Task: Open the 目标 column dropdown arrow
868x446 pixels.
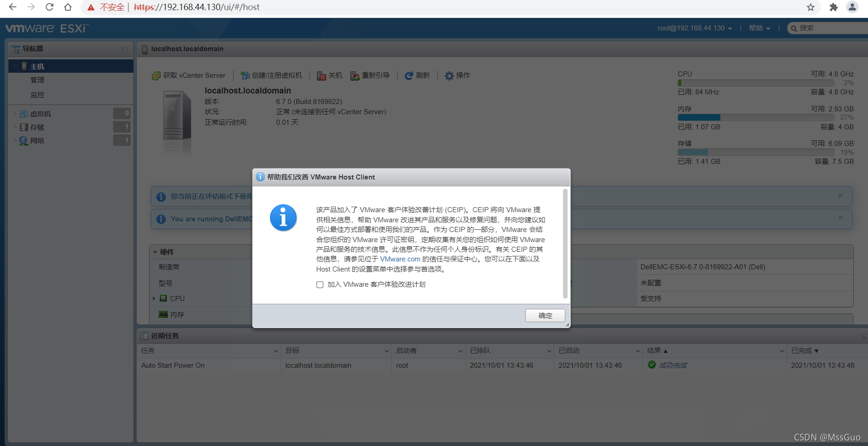Action: click(x=386, y=351)
